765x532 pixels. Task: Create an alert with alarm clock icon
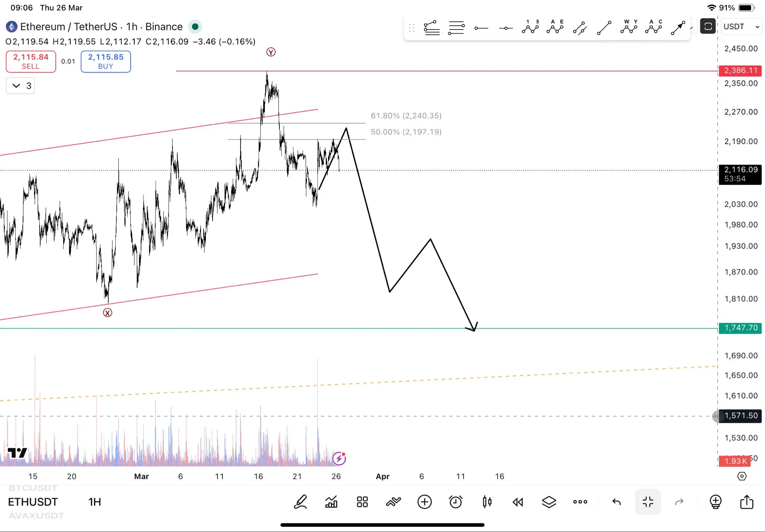456,502
